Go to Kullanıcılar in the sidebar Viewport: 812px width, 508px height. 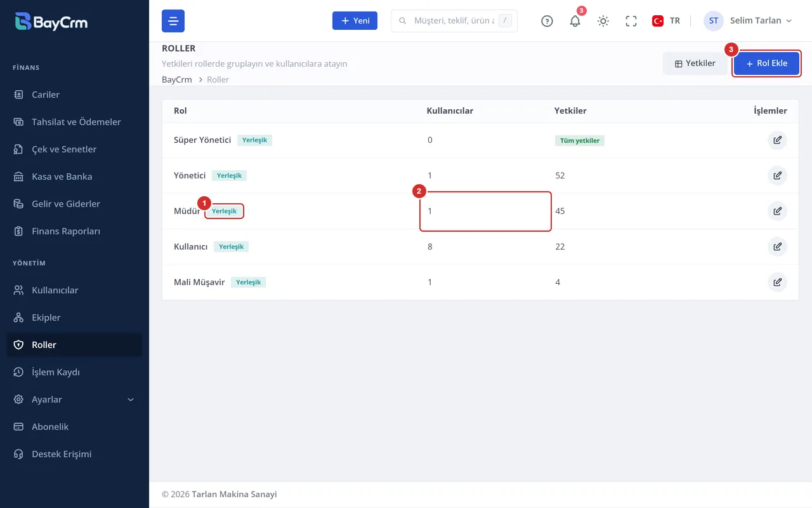[x=74, y=290]
